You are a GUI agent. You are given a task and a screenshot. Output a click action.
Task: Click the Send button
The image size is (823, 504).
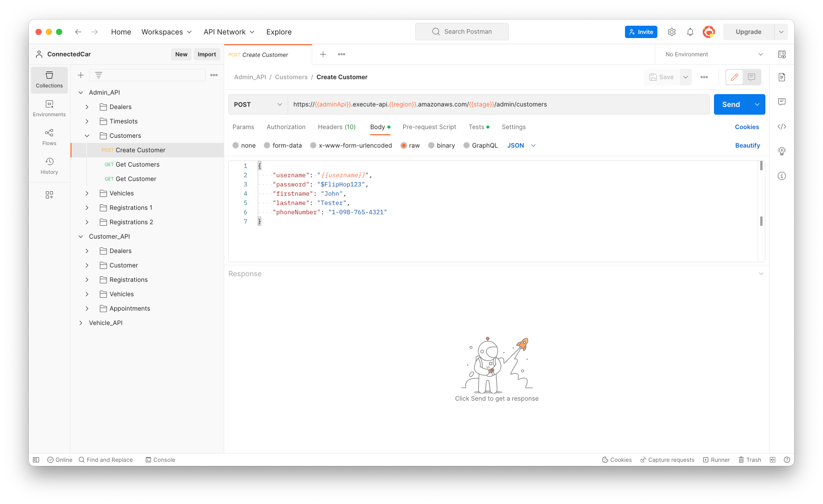731,104
